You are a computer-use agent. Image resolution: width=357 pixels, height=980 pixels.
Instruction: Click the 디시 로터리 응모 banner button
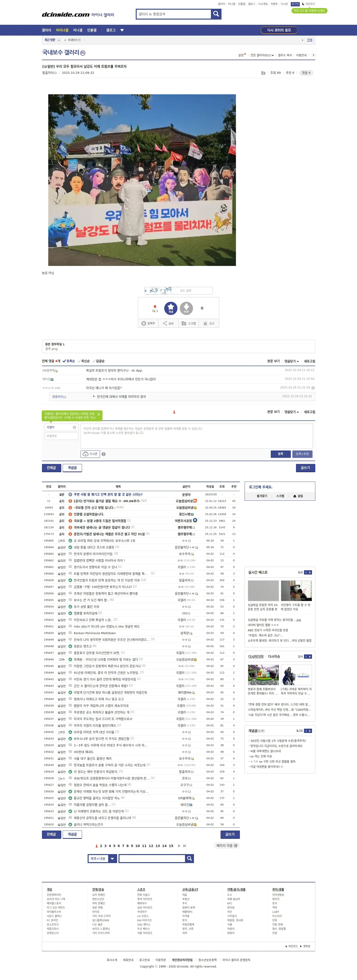click(279, 30)
